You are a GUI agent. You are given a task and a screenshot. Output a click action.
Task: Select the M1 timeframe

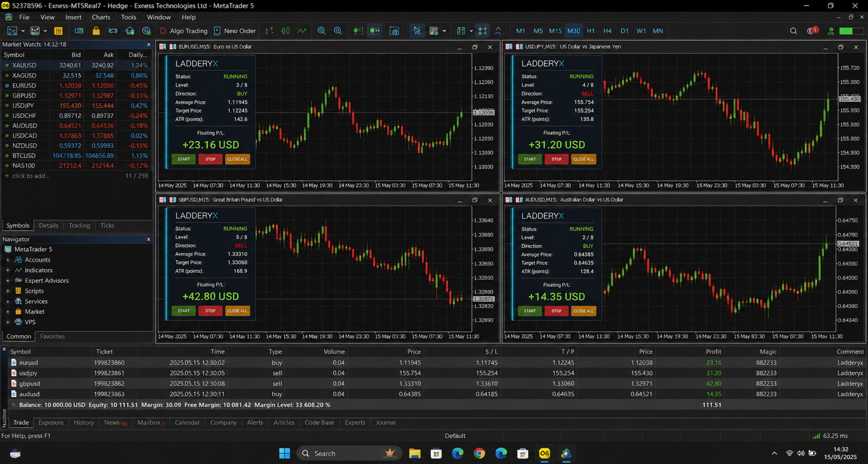pos(520,31)
